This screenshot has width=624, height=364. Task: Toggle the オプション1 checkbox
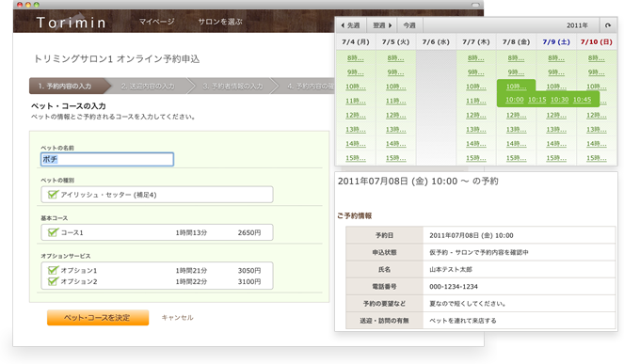53,270
